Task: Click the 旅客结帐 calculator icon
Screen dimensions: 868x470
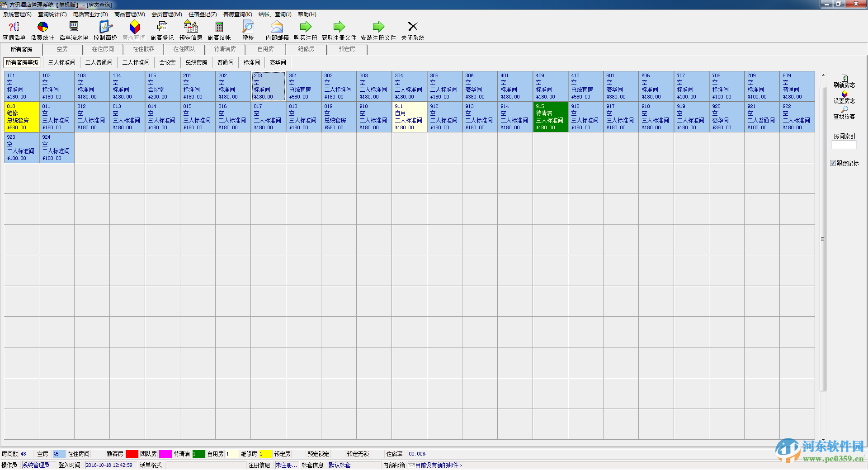Action: (219, 27)
